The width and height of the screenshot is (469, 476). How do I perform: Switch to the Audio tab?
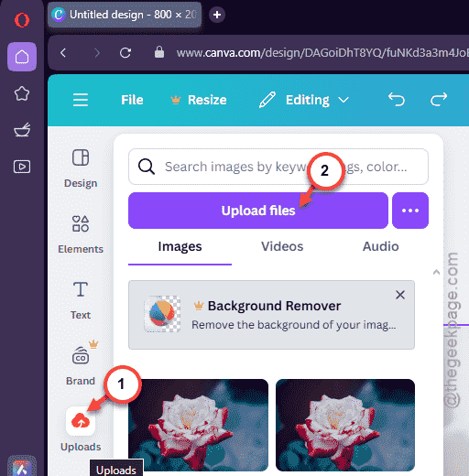(381, 246)
